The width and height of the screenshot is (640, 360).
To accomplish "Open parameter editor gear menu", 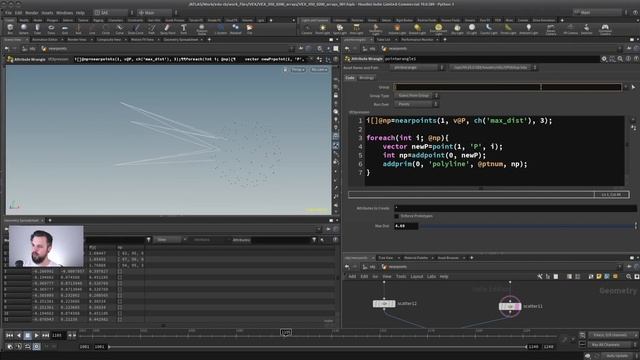I will [x=604, y=59].
